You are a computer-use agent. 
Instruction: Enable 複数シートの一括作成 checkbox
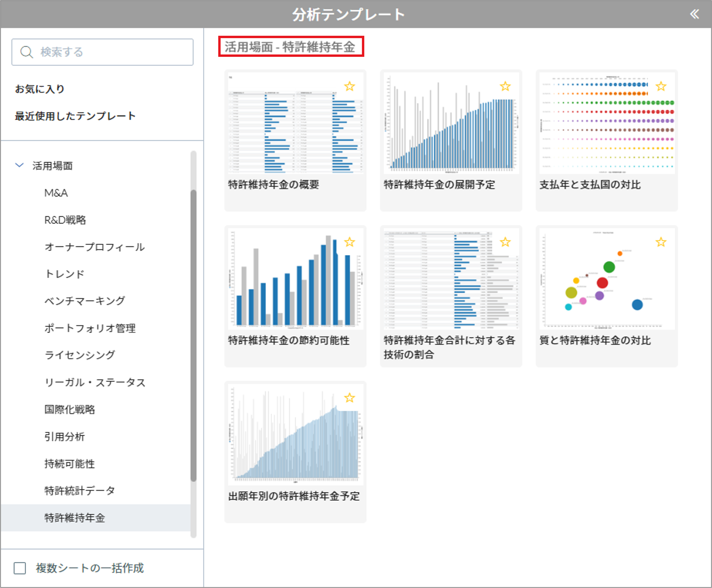coord(20,568)
